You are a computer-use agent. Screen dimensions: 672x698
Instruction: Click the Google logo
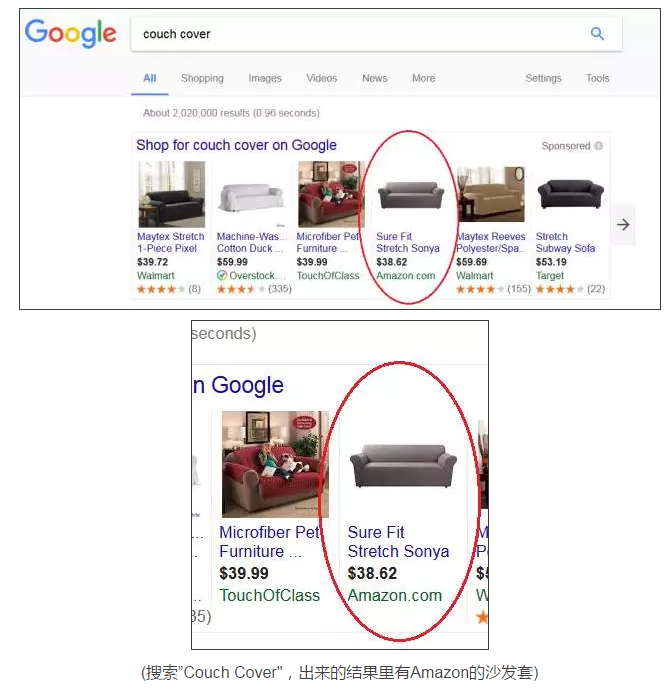pyautogui.click(x=70, y=33)
